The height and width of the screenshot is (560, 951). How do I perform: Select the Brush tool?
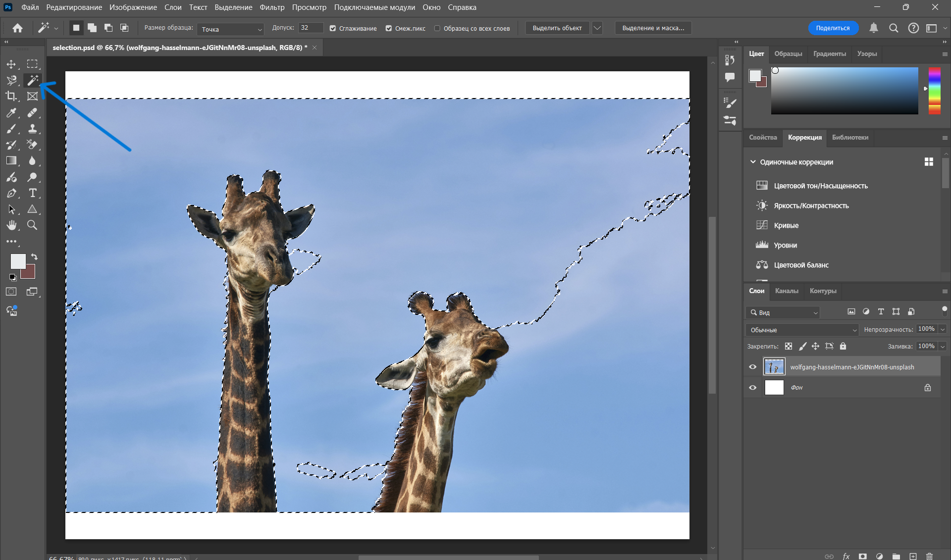point(11,129)
